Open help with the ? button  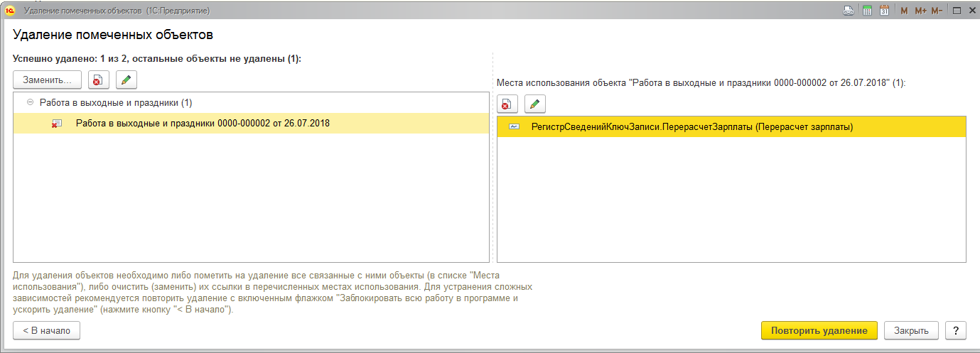coord(956,330)
